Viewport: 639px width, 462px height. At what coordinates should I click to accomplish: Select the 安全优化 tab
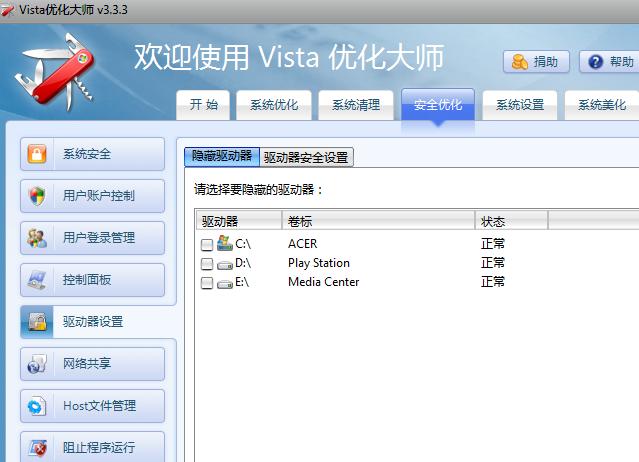[438, 105]
